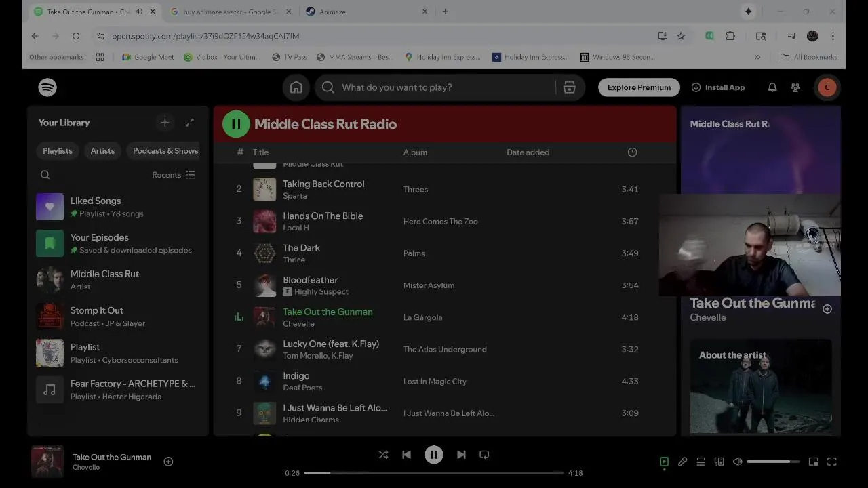Open the Mister Asylum album link

tap(429, 285)
